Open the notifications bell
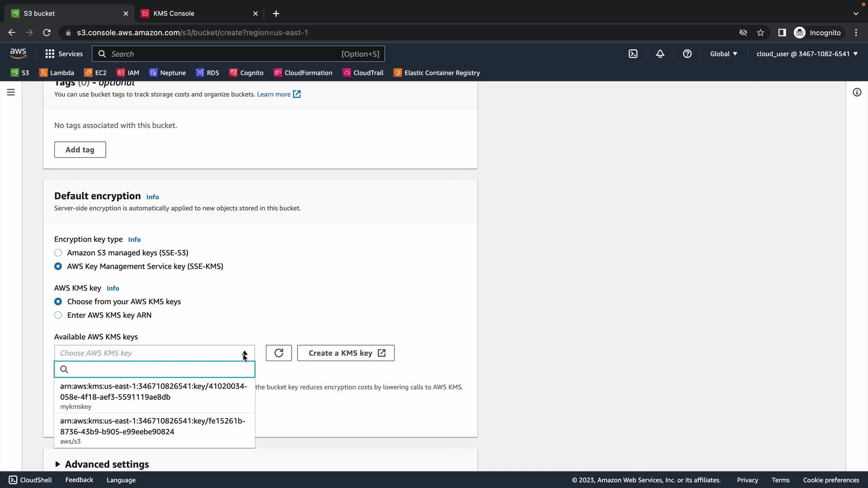 click(x=660, y=54)
